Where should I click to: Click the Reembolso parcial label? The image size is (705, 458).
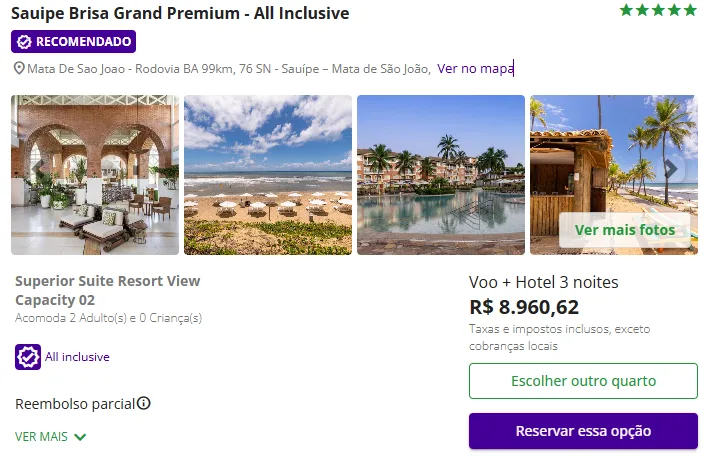[75, 404]
